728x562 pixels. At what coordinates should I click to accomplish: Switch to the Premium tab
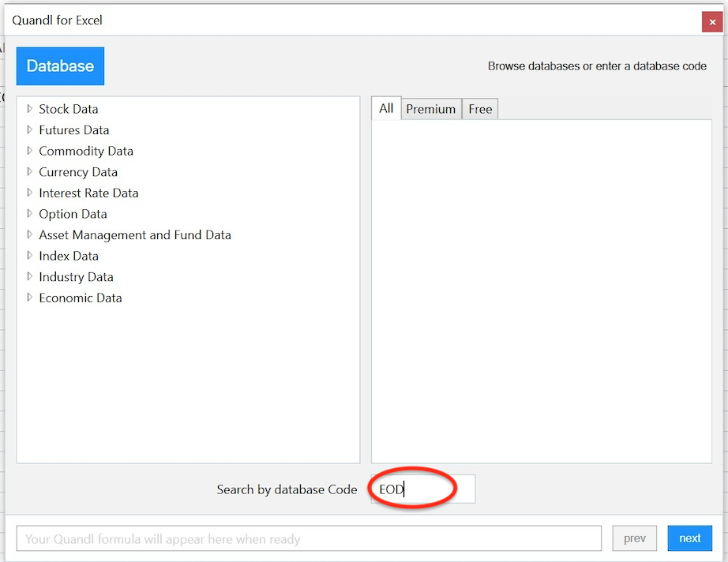click(431, 109)
